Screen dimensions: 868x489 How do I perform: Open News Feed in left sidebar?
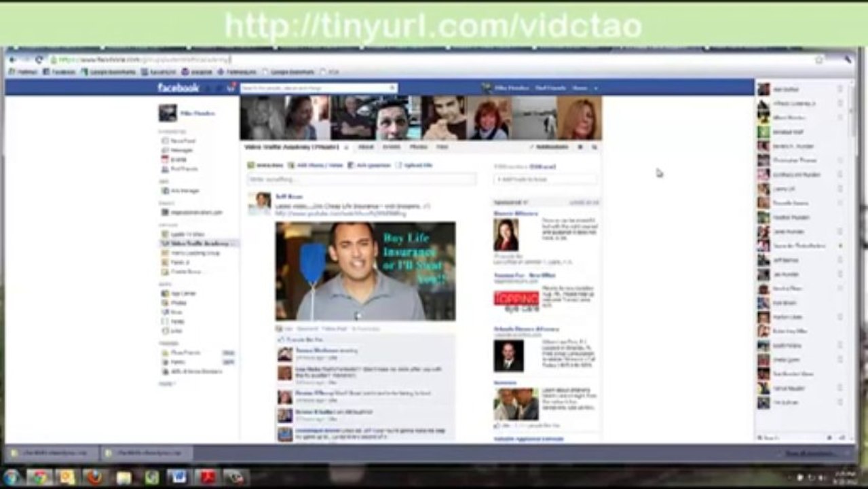[179, 141]
